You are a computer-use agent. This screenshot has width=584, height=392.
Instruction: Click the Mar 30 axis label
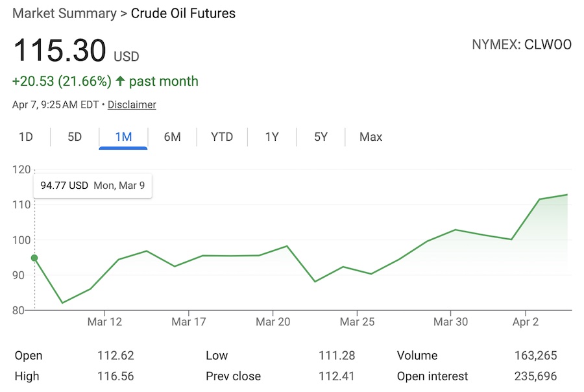[x=450, y=321]
